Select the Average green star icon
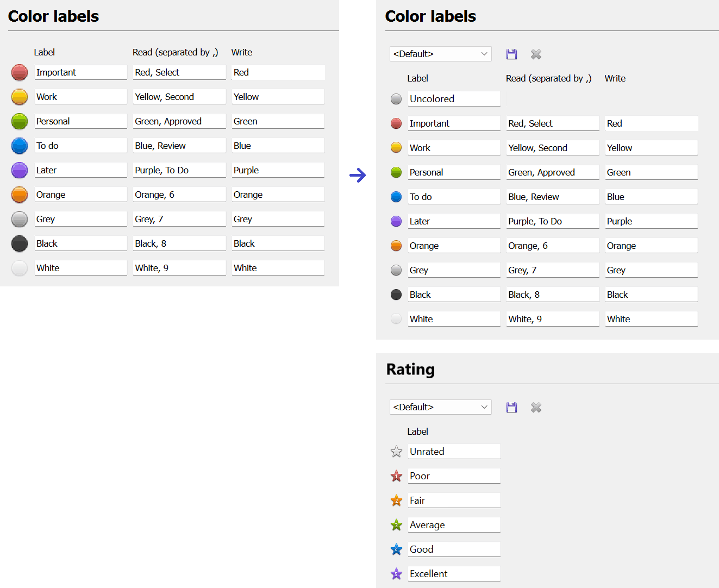719x588 pixels. coord(396,524)
